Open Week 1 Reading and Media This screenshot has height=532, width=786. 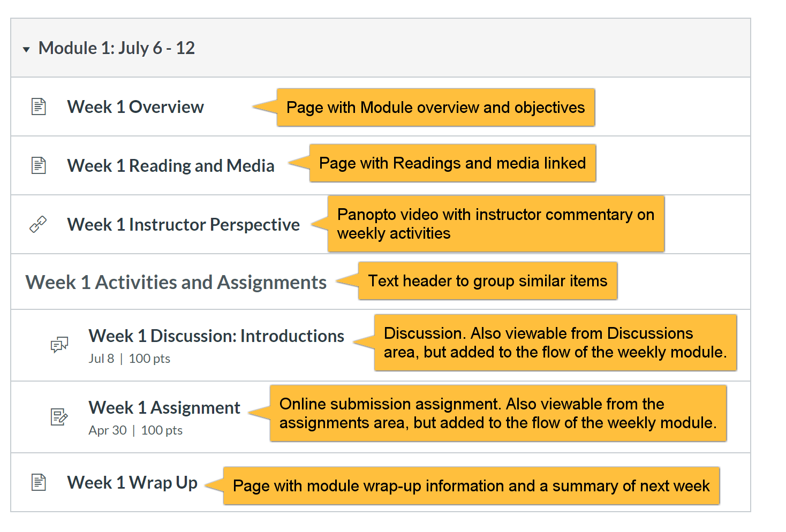pos(171,165)
